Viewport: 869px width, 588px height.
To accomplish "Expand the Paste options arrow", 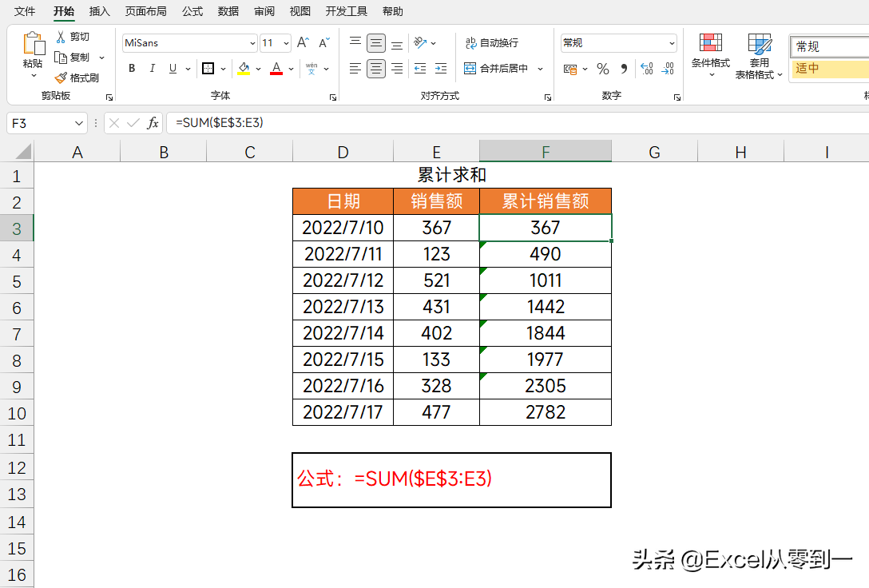I will 34,75.
